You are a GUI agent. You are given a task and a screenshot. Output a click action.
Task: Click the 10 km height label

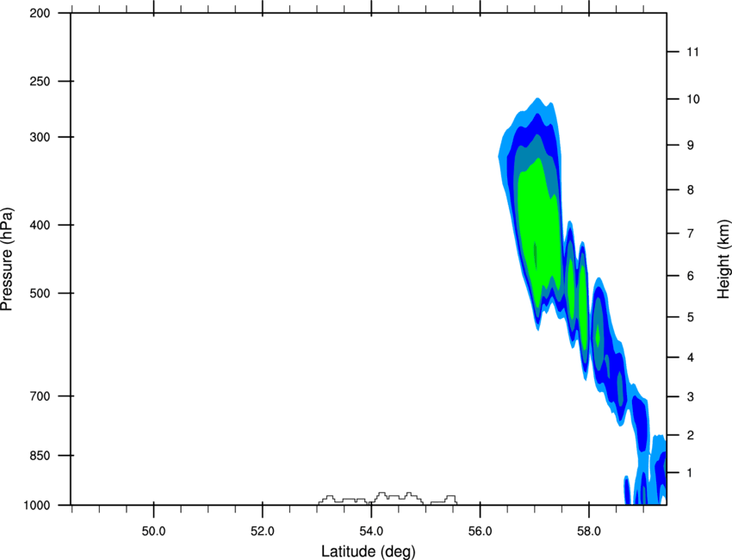tap(693, 99)
